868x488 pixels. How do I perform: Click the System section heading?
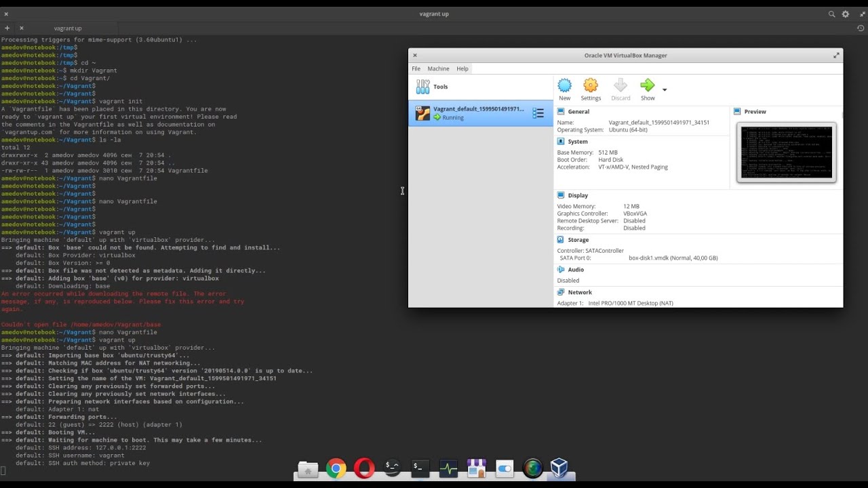578,142
